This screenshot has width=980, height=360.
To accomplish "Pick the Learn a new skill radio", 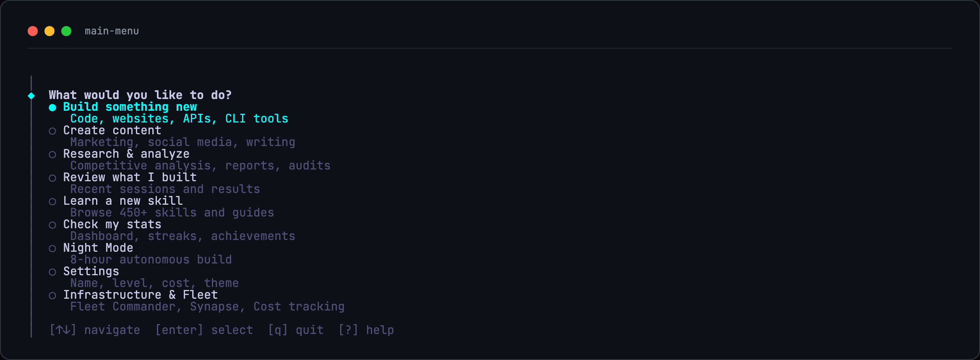I will pos(52,202).
